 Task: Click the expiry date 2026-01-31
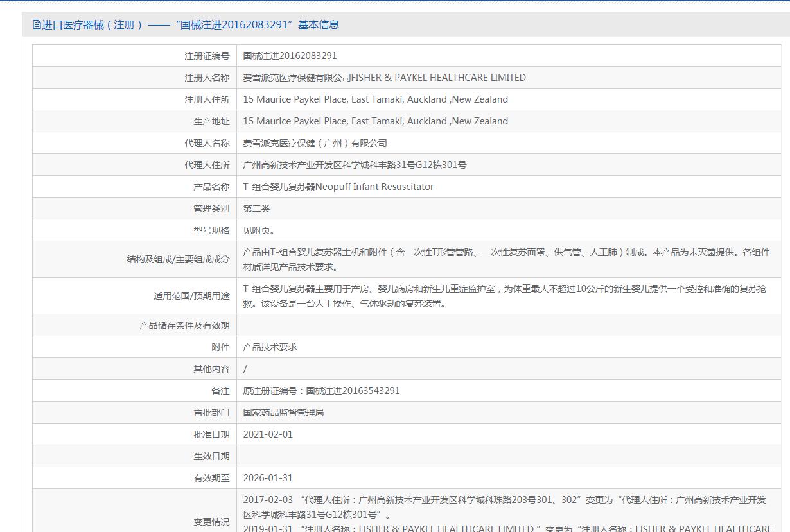pos(268,478)
